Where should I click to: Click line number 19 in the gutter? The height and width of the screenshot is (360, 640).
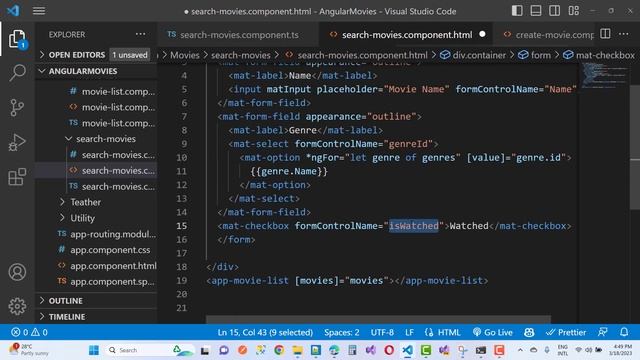coord(182,280)
